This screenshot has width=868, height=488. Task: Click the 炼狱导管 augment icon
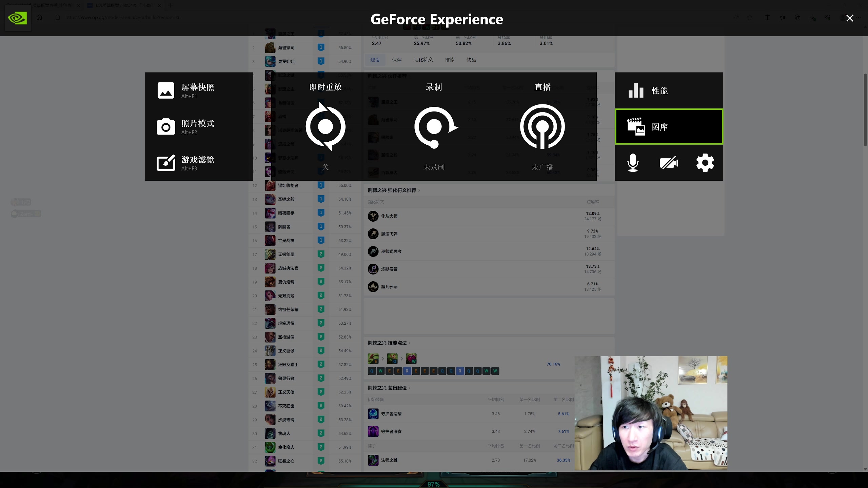point(373,269)
